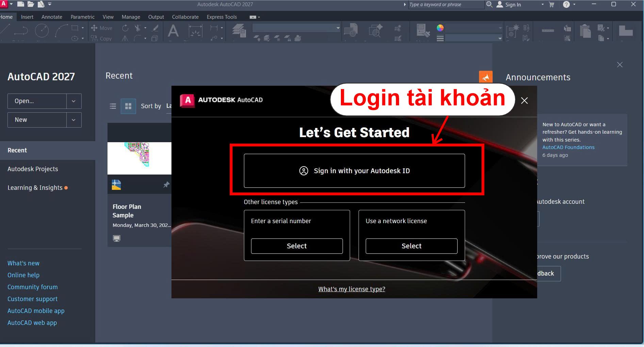This screenshot has width=644, height=347.
Task: Open the What's my license type? link
Action: (351, 289)
